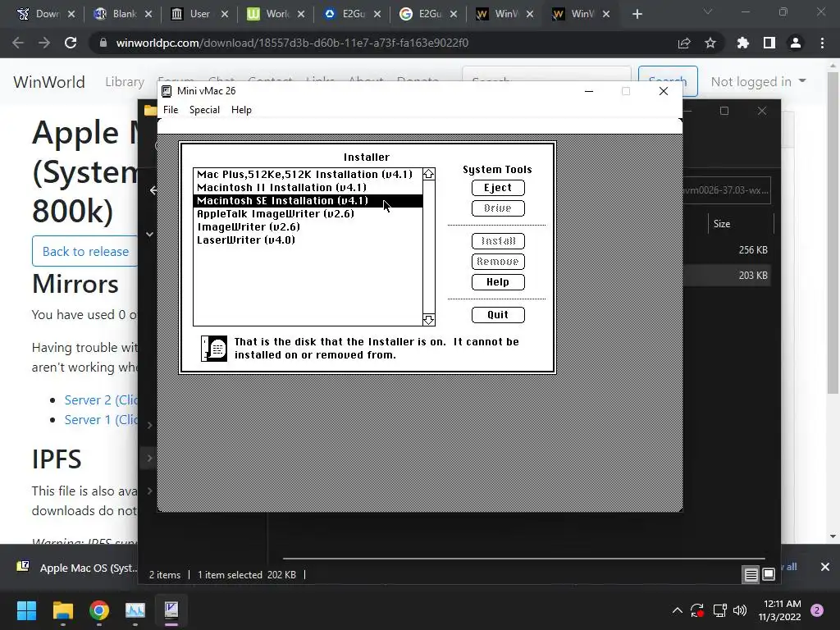Viewport: 840px width, 630px height.
Task: Open Mini vMac Special menu
Action: pyautogui.click(x=204, y=110)
